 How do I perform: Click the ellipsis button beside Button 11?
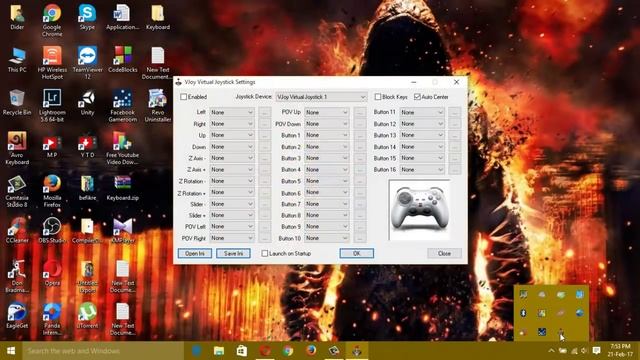(455, 112)
